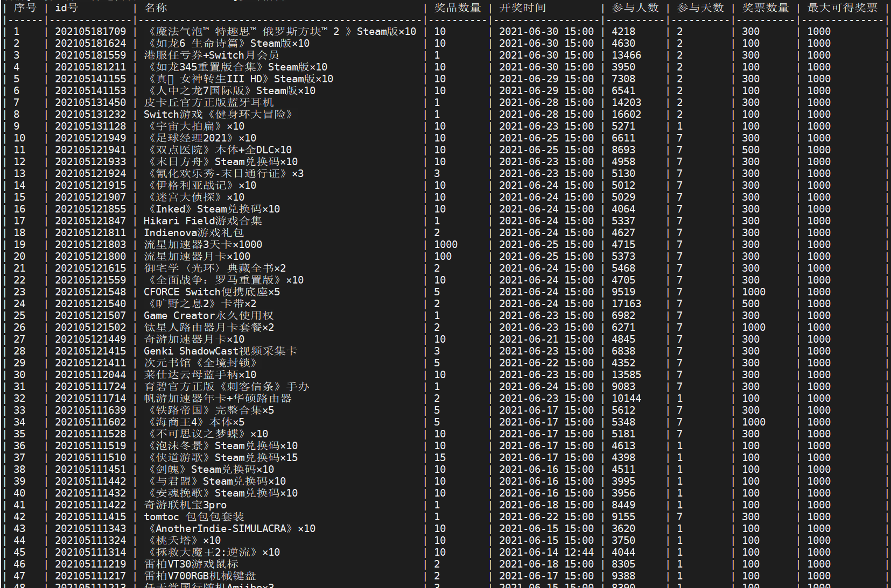
Task: Click 御宅学〈光环〉典藏全书×2 entry
Action: (215, 268)
